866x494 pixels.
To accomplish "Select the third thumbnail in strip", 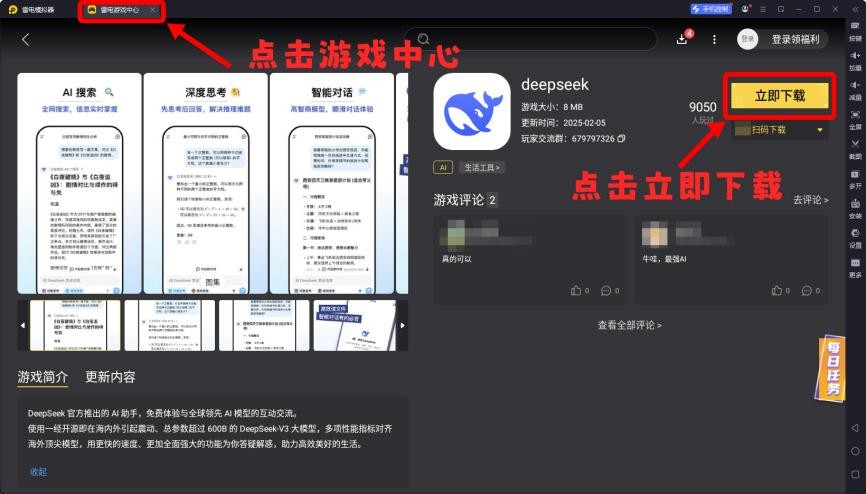I will tap(264, 325).
